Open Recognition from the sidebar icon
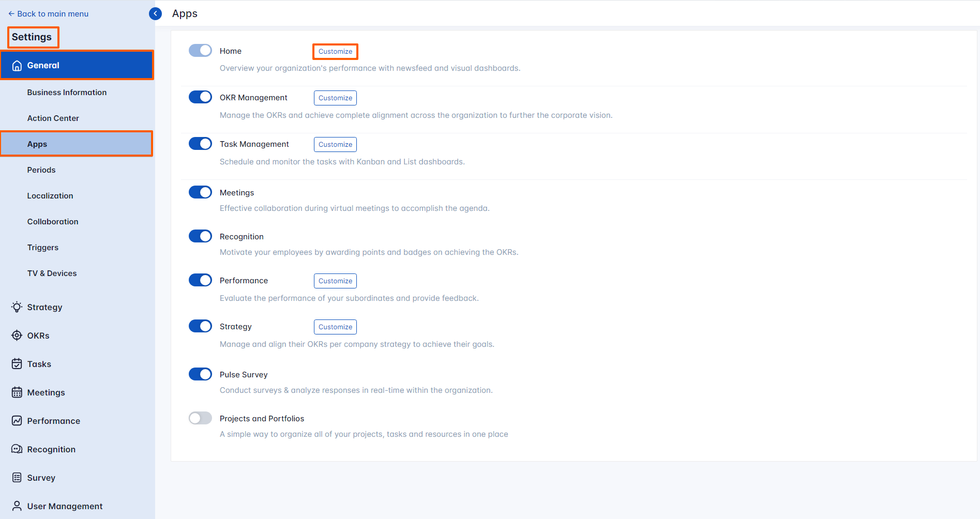This screenshot has width=980, height=519. (x=17, y=449)
